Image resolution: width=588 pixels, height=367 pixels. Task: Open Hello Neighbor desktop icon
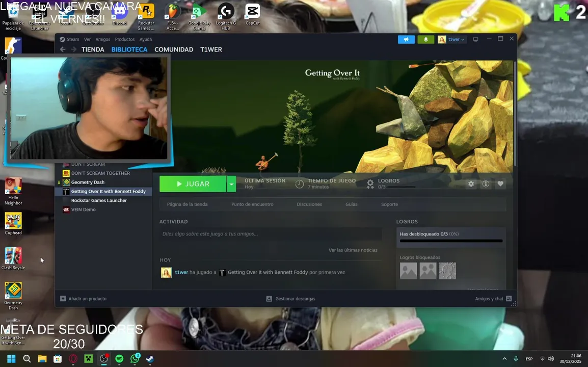[x=13, y=191]
